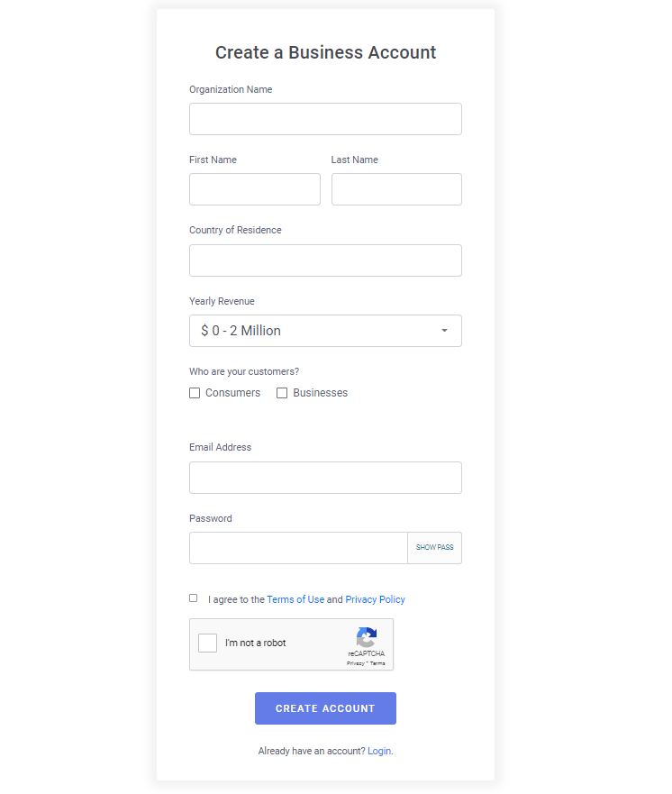Click the Yearly Revenue dropdown arrow
672x794 pixels.
click(x=444, y=331)
